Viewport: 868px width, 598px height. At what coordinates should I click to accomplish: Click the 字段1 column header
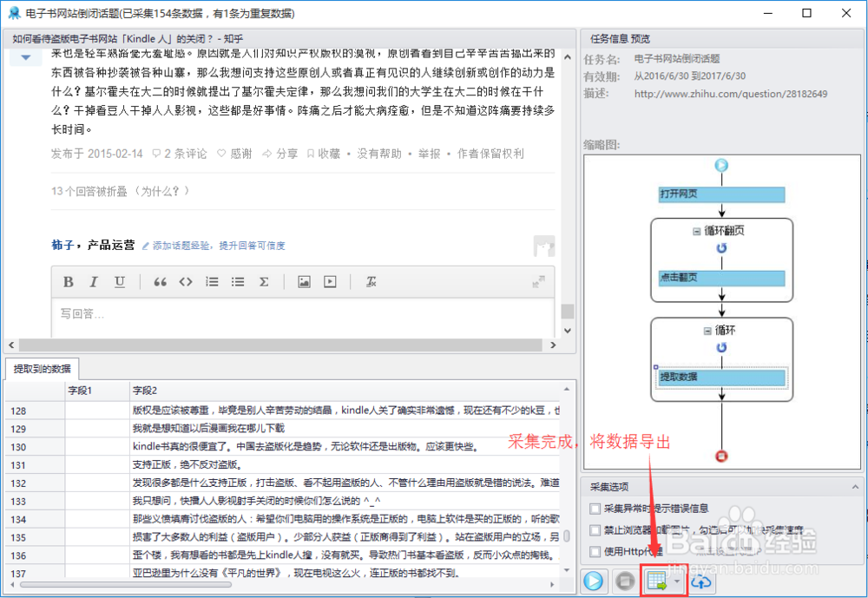pyautogui.click(x=97, y=391)
